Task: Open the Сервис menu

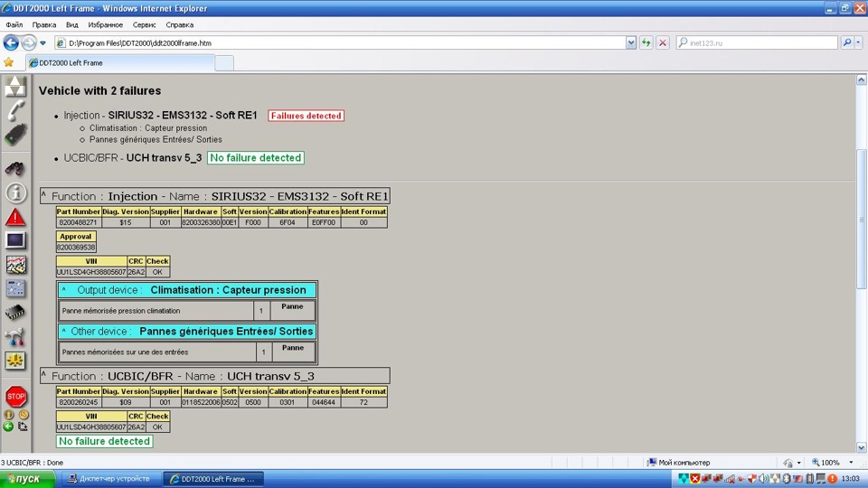Action: tap(144, 25)
